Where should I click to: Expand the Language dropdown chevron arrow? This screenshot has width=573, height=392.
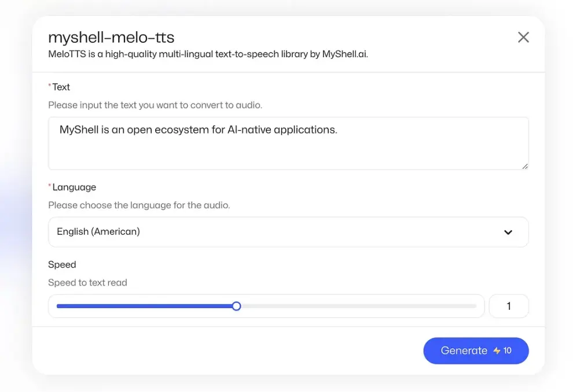click(x=508, y=232)
